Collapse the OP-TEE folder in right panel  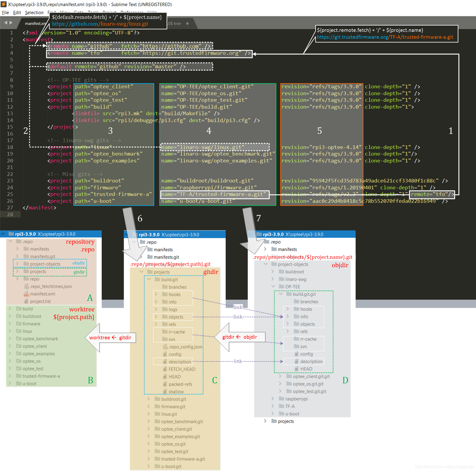pyautogui.click(x=273, y=287)
